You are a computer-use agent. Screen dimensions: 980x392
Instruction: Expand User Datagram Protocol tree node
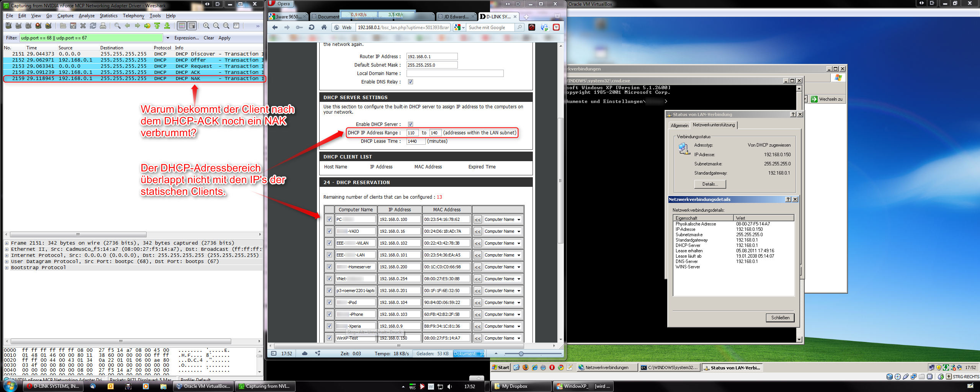(7, 261)
